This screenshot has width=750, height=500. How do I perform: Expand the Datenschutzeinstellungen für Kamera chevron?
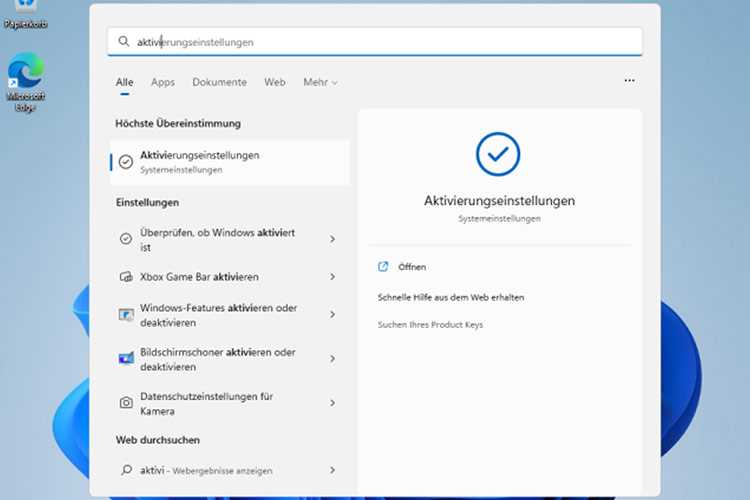click(332, 403)
